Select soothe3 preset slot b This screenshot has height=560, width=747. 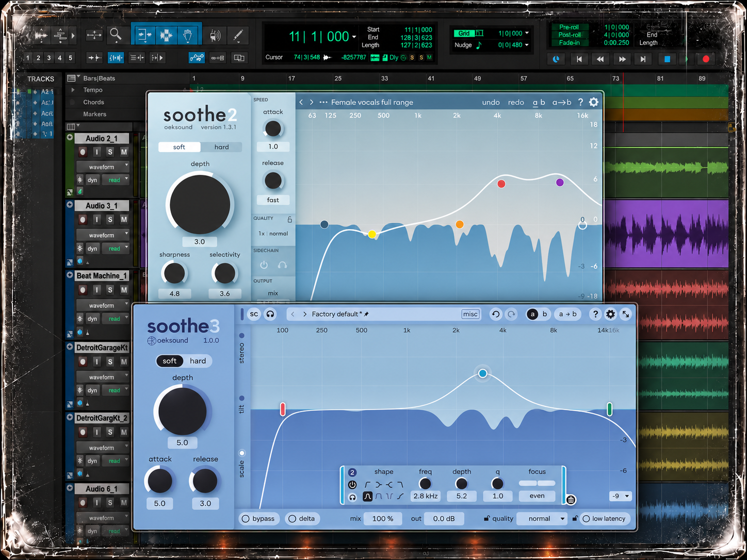click(544, 314)
